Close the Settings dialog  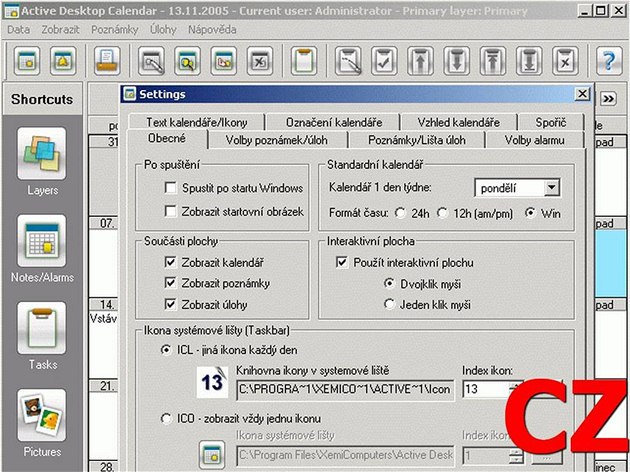point(582,94)
